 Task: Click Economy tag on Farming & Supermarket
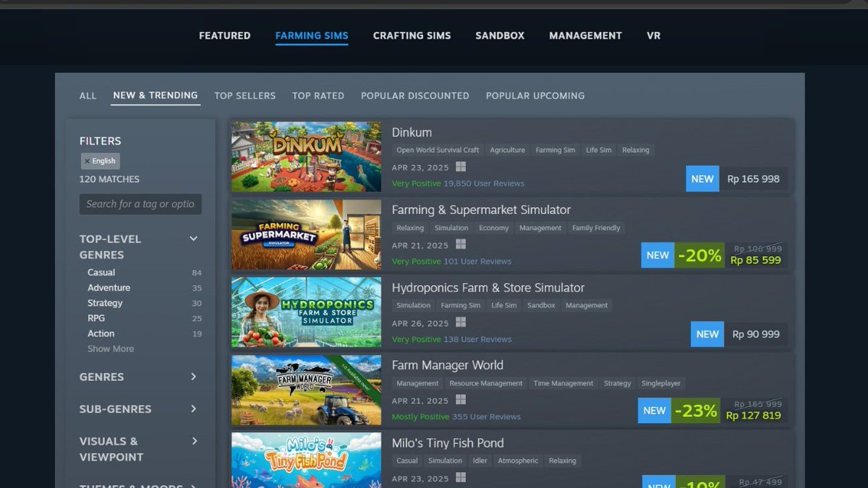point(494,228)
